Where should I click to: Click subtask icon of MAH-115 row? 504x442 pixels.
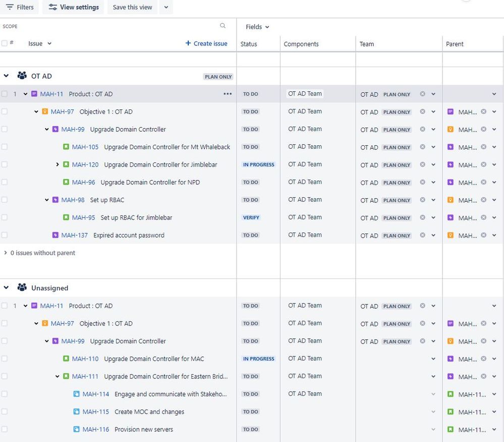[x=77, y=412]
